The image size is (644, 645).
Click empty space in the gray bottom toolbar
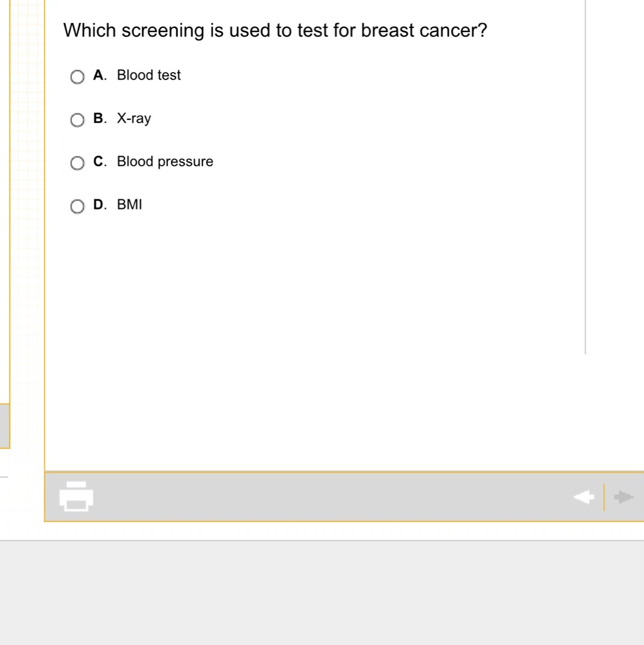(x=323, y=497)
